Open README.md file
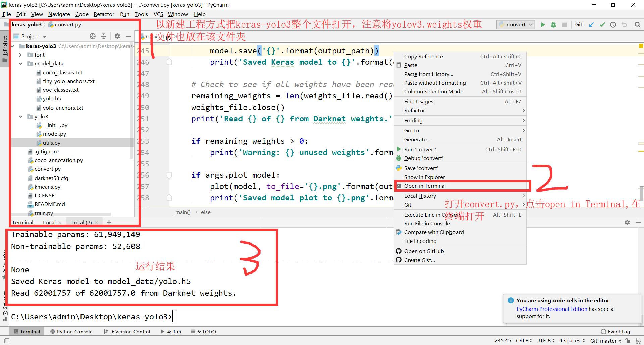This screenshot has width=644, height=345. (x=50, y=204)
